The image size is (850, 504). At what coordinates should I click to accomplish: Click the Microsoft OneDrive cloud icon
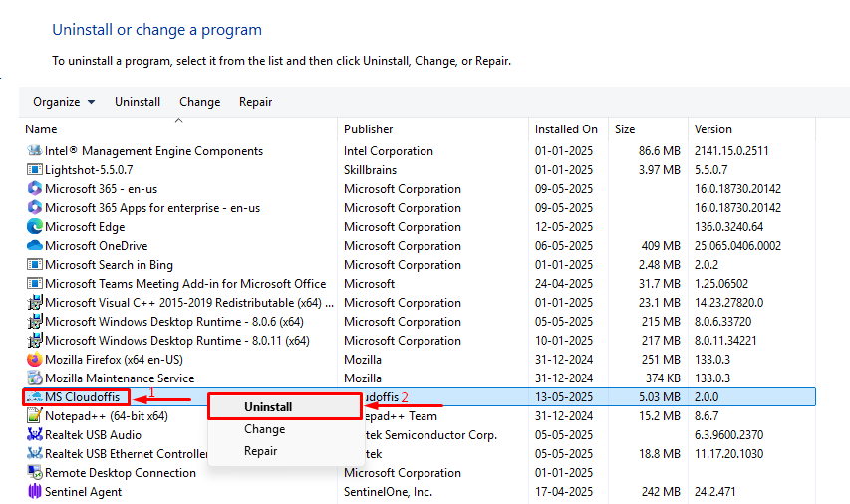click(35, 245)
